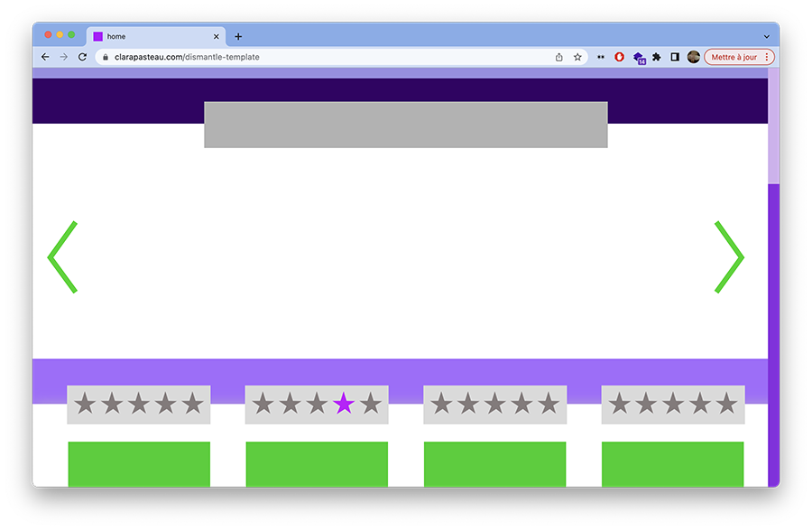Viewport: 812px width, 530px height.
Task: Click the red shield extension icon
Action: [620, 57]
